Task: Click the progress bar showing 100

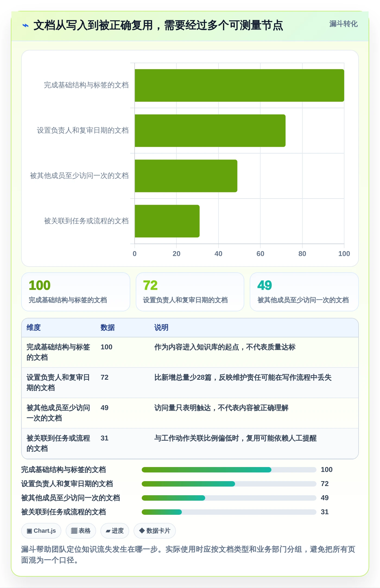Action: coord(229,470)
